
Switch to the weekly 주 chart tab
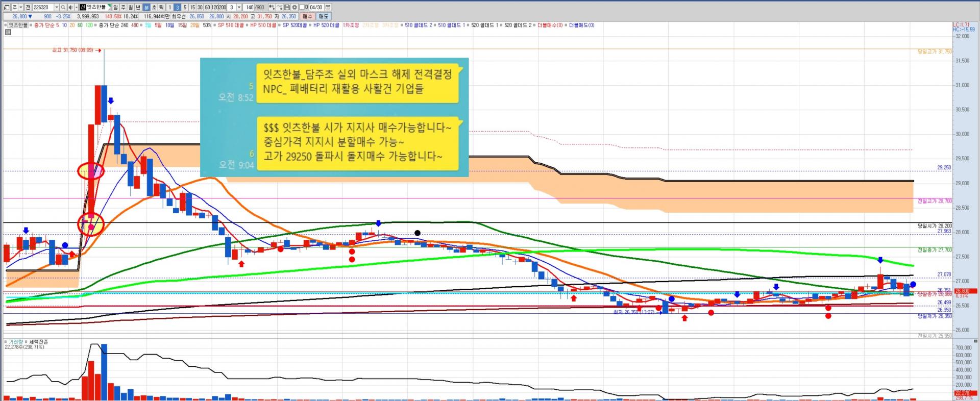[124, 8]
